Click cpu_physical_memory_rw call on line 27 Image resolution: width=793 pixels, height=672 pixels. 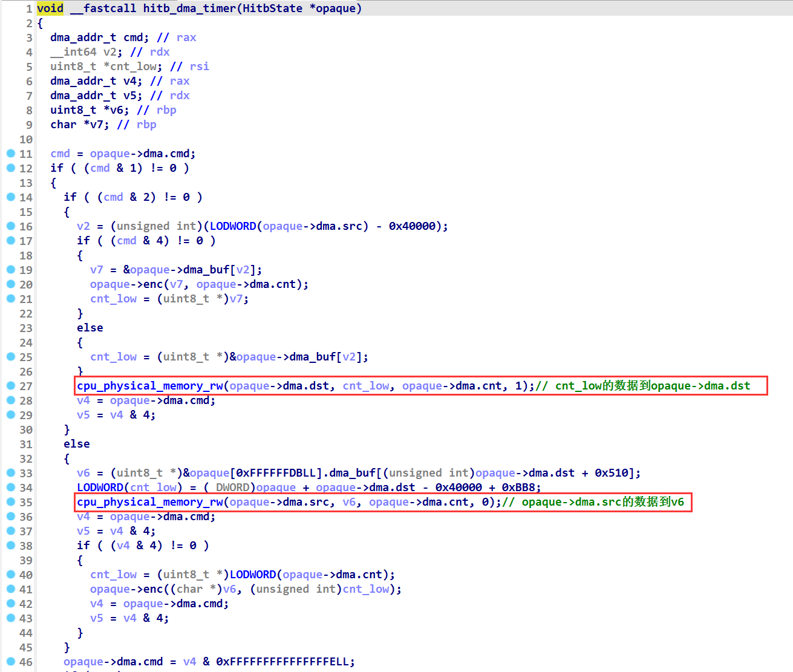coord(150,386)
